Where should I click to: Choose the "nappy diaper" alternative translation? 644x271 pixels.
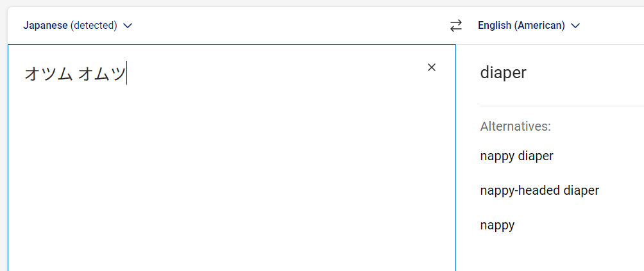(516, 156)
